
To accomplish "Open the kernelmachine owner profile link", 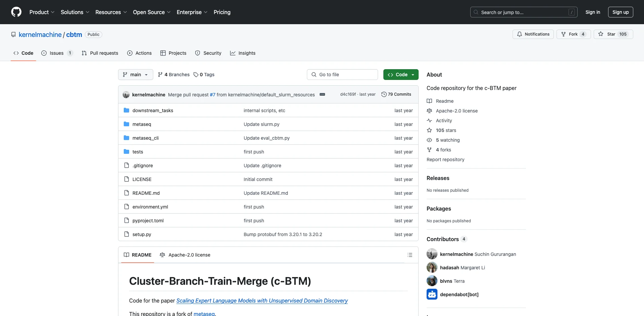I will (40, 35).
